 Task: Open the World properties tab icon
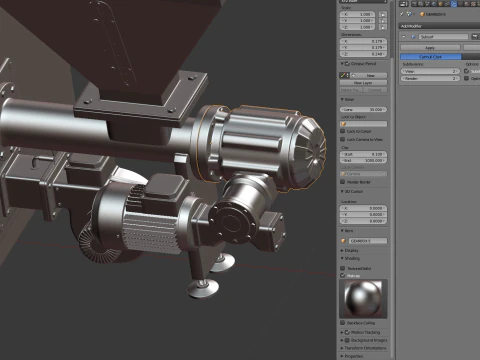(x=434, y=4)
